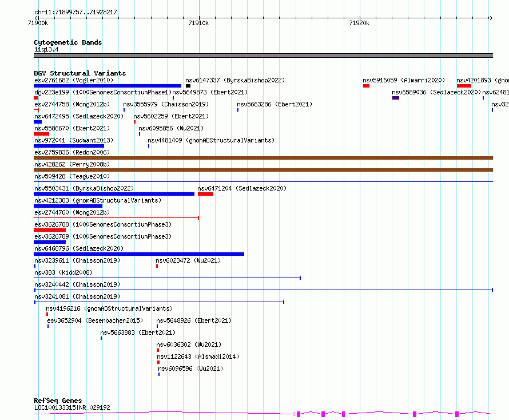Click esv3626788 (1000GenomesConsortiumPhase3) label

click(x=103, y=224)
